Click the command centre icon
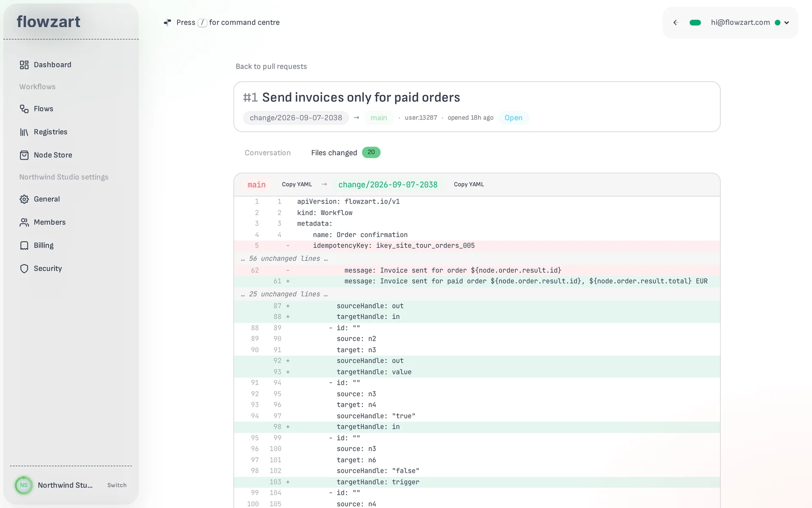Viewport: 812px width, 508px height. click(167, 22)
